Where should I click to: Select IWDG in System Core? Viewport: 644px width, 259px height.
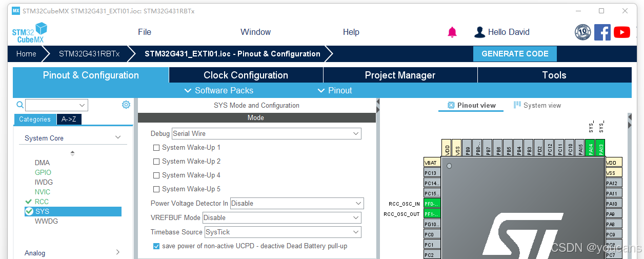(44, 182)
